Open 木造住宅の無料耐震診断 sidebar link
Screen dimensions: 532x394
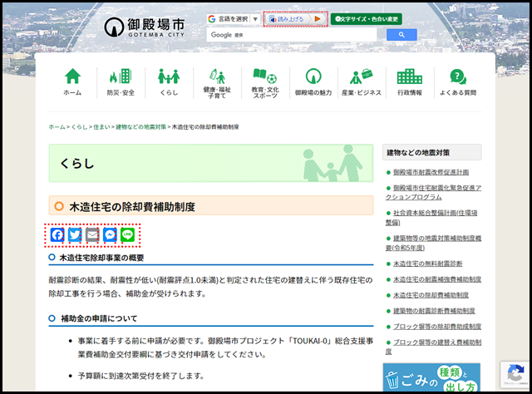[x=431, y=263]
